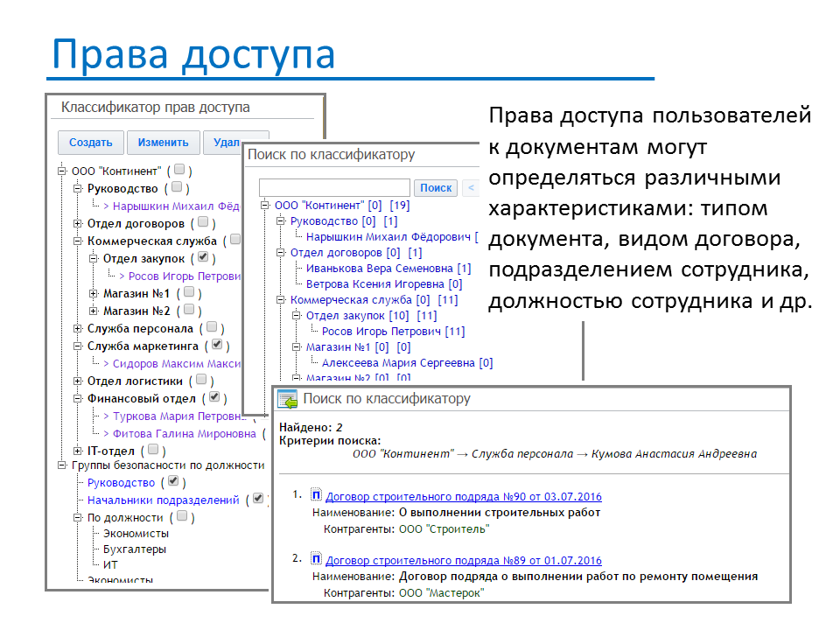
Task: Uncheck the Начальники подразделений checkbox
Action: [258, 498]
